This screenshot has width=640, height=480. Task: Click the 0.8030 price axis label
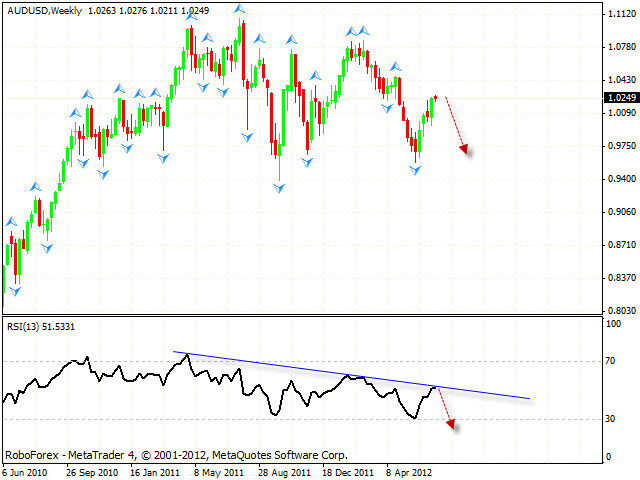pos(620,310)
